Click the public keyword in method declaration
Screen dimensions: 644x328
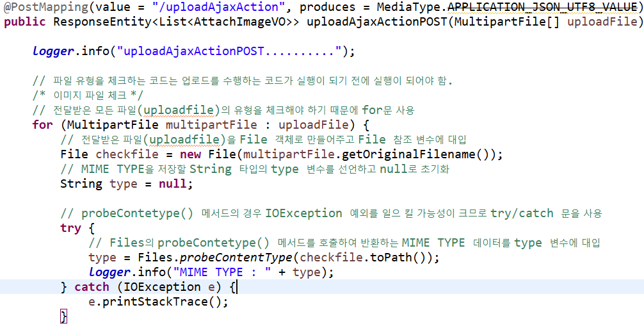pyautogui.click(x=24, y=21)
